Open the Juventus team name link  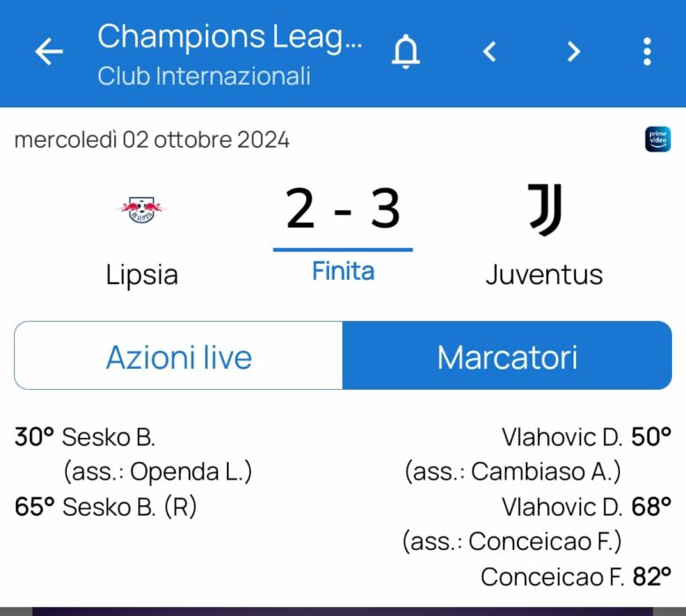tap(544, 275)
